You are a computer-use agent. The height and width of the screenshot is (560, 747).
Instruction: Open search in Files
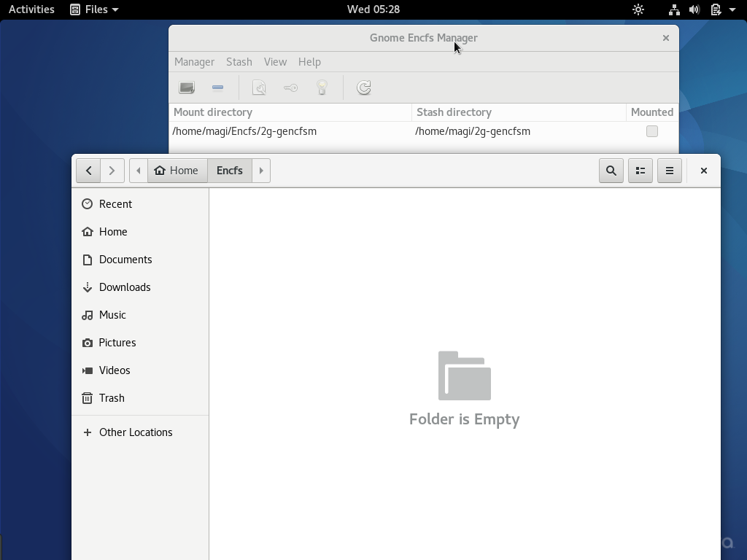(x=611, y=171)
